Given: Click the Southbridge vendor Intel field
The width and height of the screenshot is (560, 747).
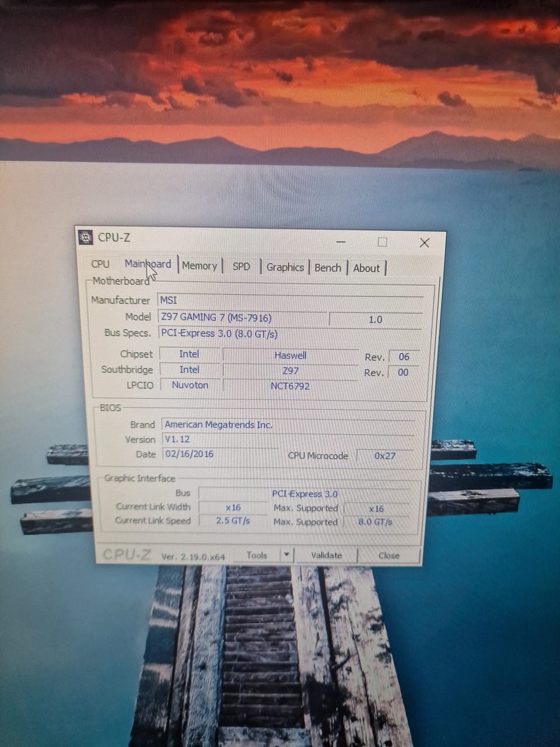Looking at the screenshot, I should click(190, 369).
